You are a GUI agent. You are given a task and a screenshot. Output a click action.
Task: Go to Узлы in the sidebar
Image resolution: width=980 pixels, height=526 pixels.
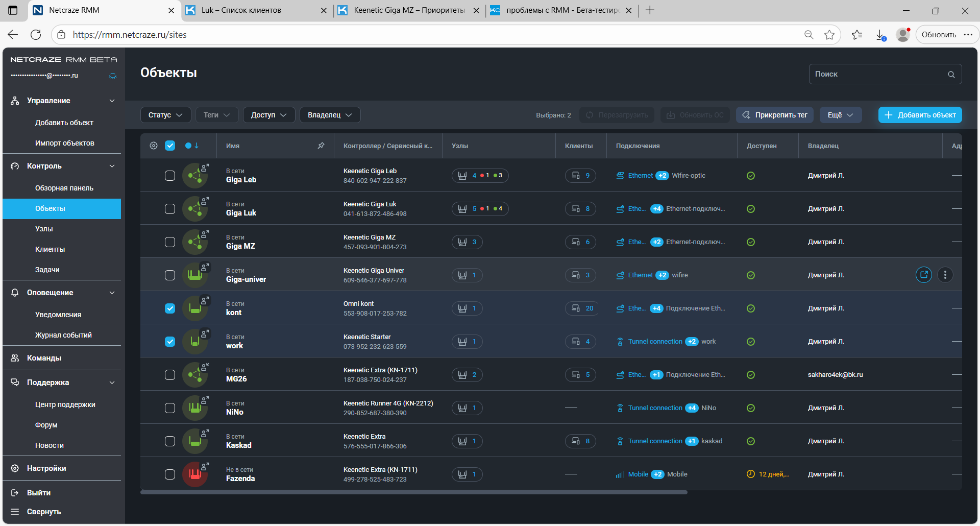(44, 229)
